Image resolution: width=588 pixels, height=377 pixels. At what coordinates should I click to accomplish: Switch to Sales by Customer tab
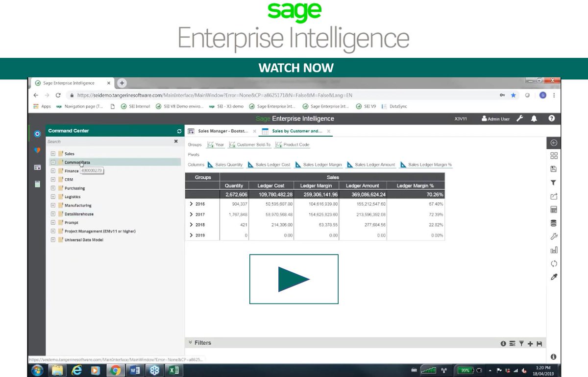(297, 131)
